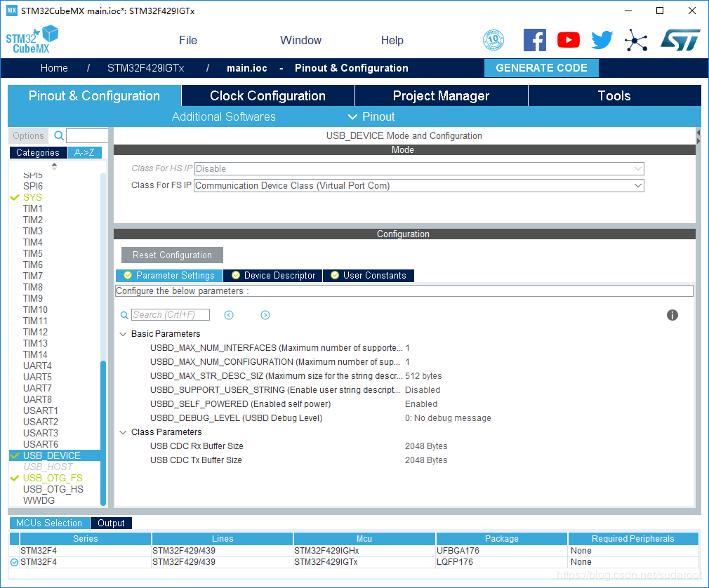Click the 10-year anniversary badge icon
Image resolution: width=709 pixels, height=588 pixels.
[493, 40]
